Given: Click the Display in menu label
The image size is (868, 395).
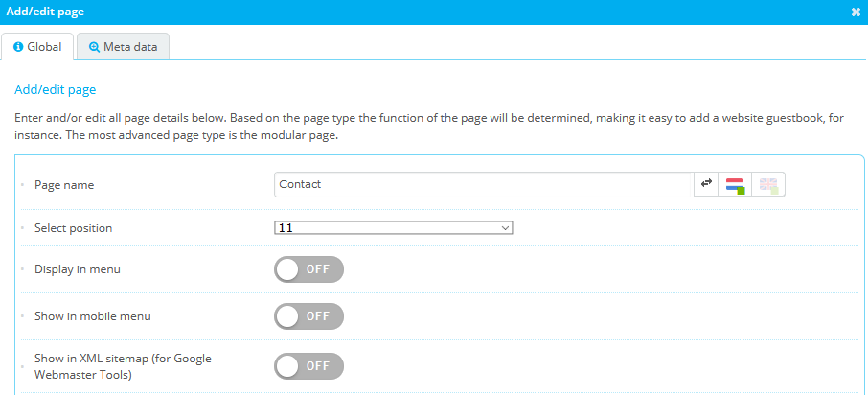Looking at the screenshot, I should pos(77,269).
